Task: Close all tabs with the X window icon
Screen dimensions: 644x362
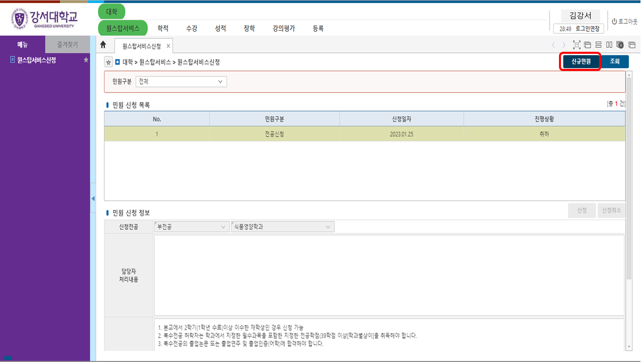Action: 620,45
